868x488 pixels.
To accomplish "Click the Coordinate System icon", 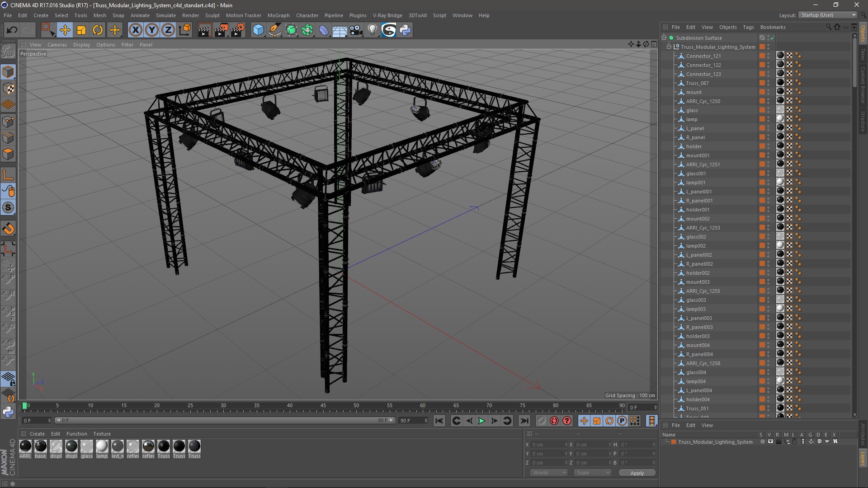I will (x=185, y=30).
